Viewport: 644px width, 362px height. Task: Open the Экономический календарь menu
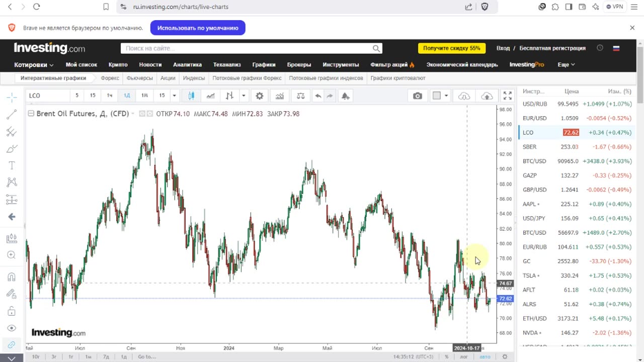point(462,64)
